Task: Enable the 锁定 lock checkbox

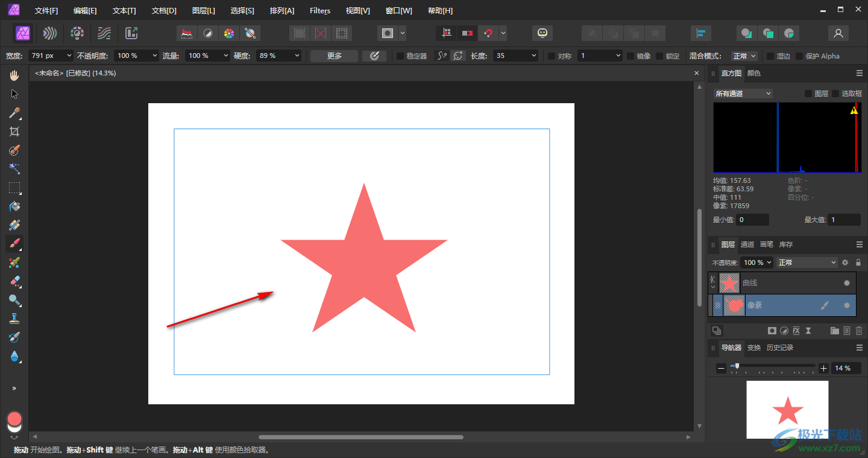Action: (x=659, y=56)
